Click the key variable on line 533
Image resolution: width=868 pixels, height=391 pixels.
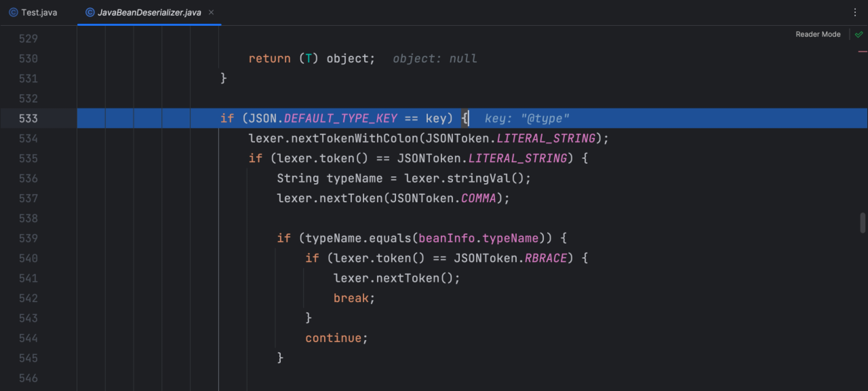(x=436, y=118)
